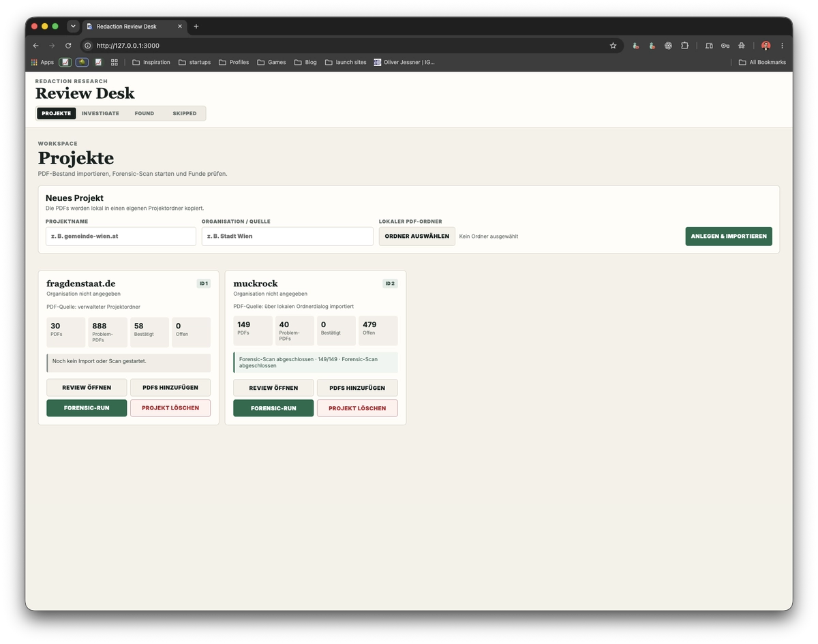
Task: Reload the page with the refresh icon
Action: pos(68,46)
